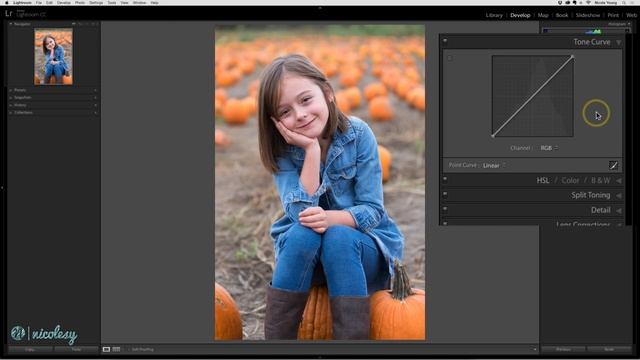
Task: Open the Tools menu
Action: click(112, 2)
